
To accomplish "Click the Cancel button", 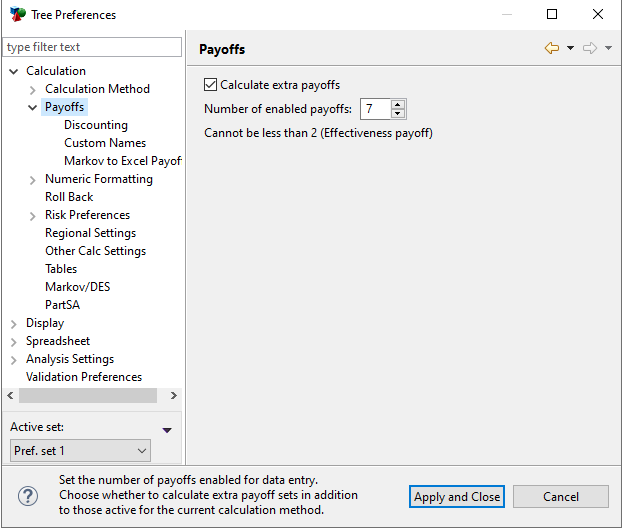I will pyautogui.click(x=561, y=497).
